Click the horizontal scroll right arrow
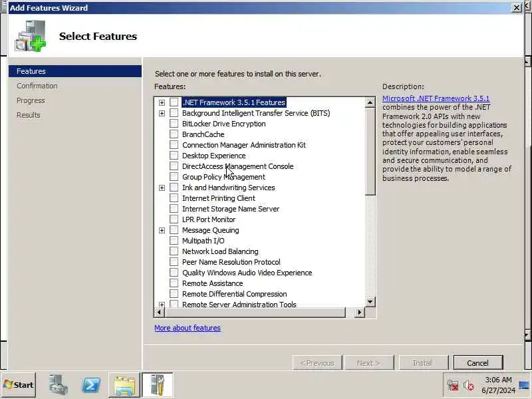532x399 pixels. coord(360,312)
